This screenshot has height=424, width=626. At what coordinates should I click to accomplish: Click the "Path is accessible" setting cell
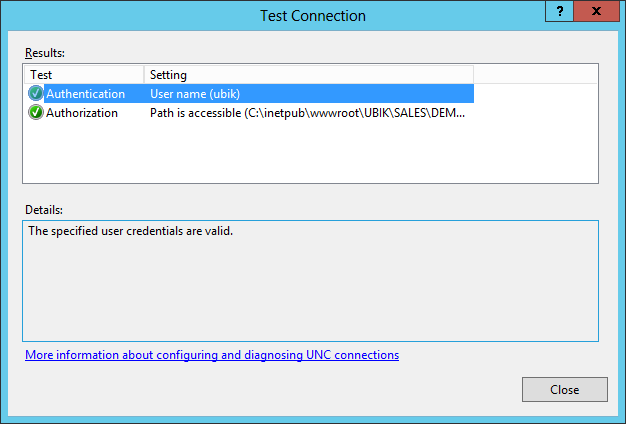[x=308, y=113]
